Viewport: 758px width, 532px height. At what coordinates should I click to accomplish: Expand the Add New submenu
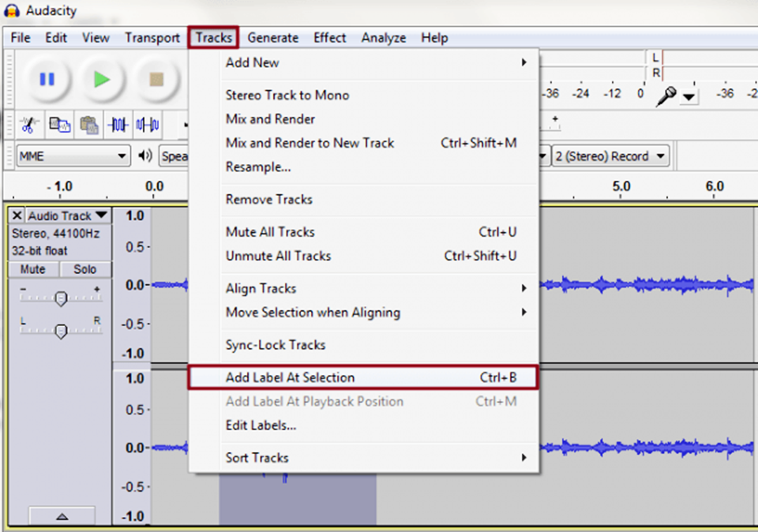point(363,62)
